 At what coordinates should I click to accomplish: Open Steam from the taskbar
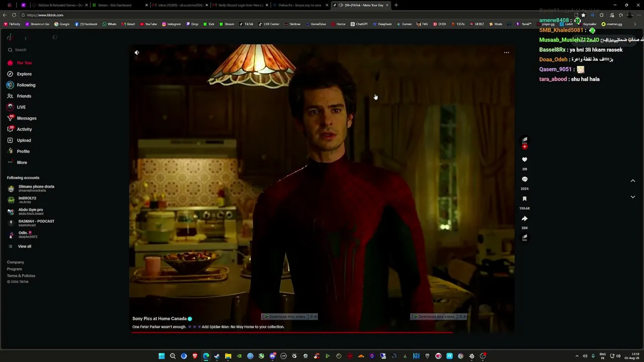pyautogui.click(x=217, y=356)
